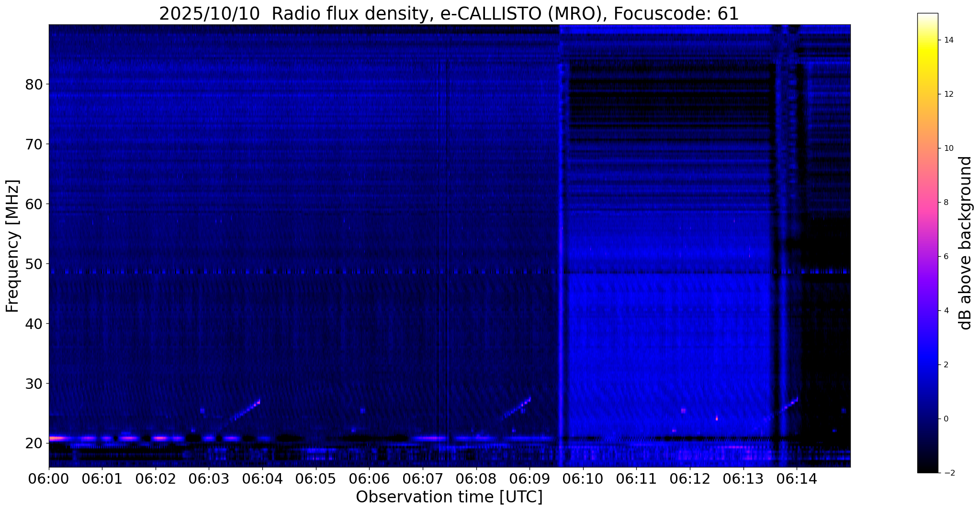Viewport: 980px width, 511px height.
Task: Select the 06:06 time tick label
Action: [x=369, y=479]
